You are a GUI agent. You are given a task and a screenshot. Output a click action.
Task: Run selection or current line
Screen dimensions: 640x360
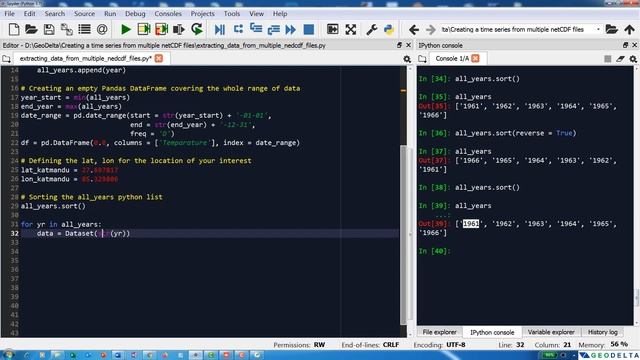pyautogui.click(x=179, y=29)
